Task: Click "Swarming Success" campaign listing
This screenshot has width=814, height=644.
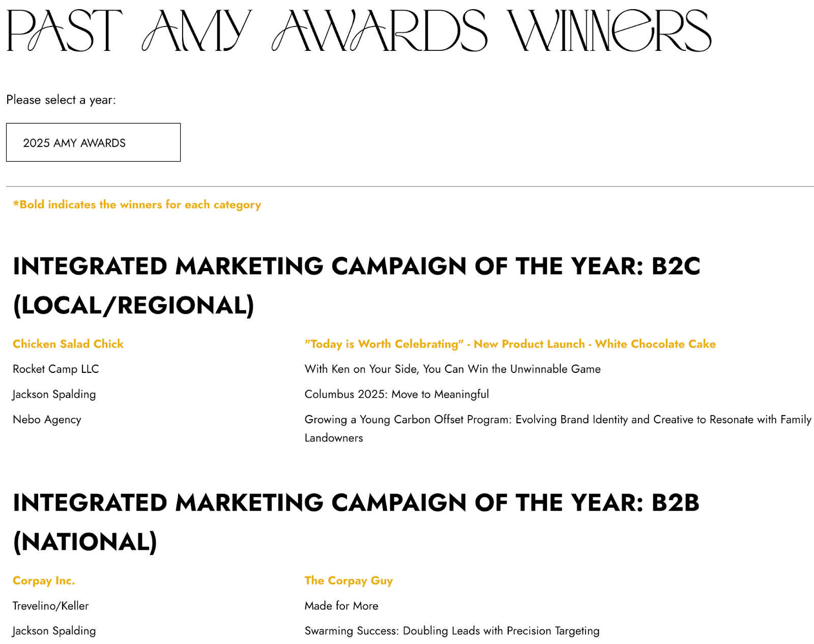Action: (x=452, y=631)
